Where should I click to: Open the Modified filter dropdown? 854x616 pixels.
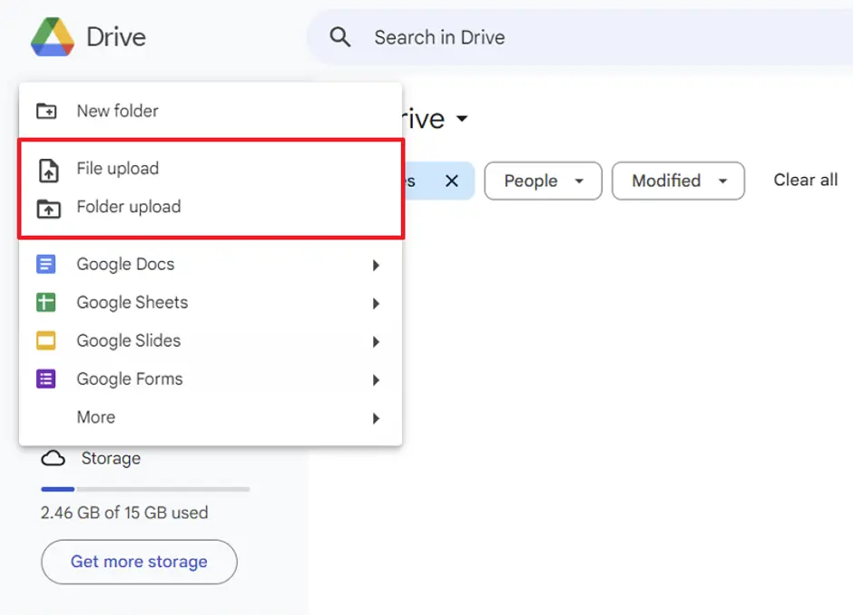tap(678, 181)
